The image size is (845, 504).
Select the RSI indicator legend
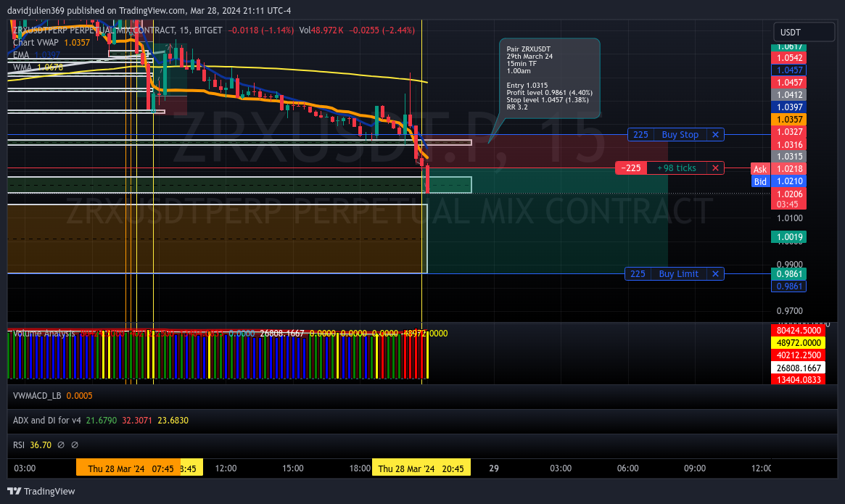pyautogui.click(x=19, y=445)
